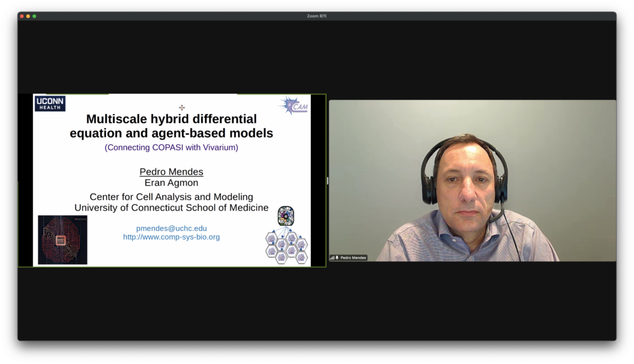Click the UCONN Health logo on slide
Screen dimensions: 634x364
click(50, 103)
